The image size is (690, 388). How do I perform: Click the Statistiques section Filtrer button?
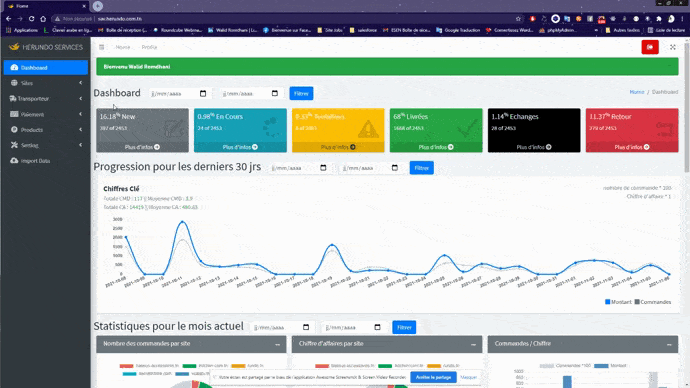404,327
